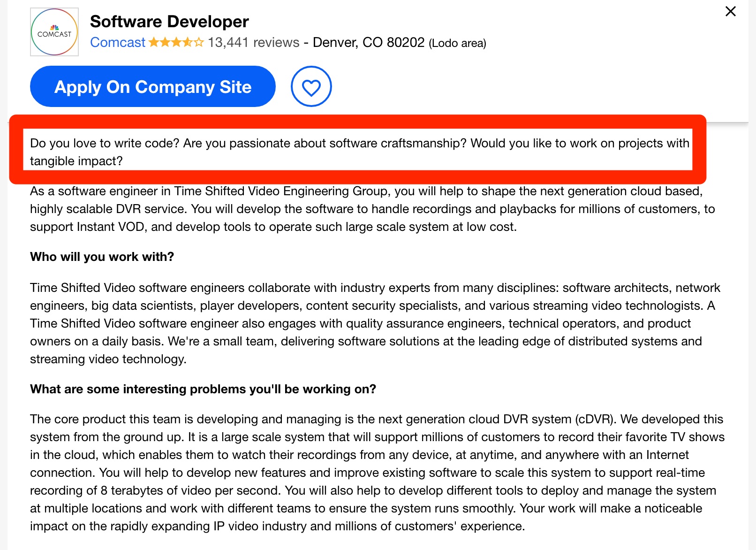Click the red-highlighted introduction paragraph

pyautogui.click(x=359, y=152)
